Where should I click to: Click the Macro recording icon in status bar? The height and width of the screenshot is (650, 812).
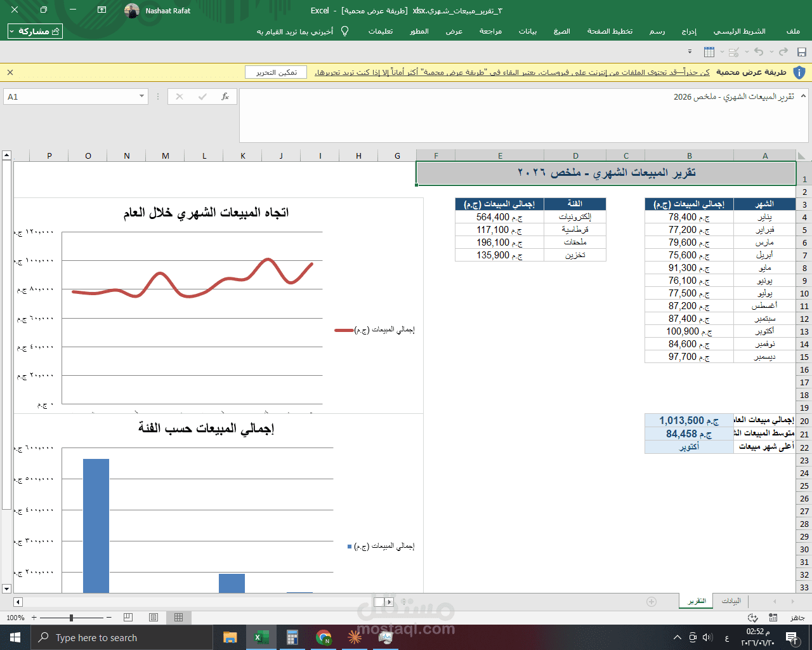[x=773, y=618]
